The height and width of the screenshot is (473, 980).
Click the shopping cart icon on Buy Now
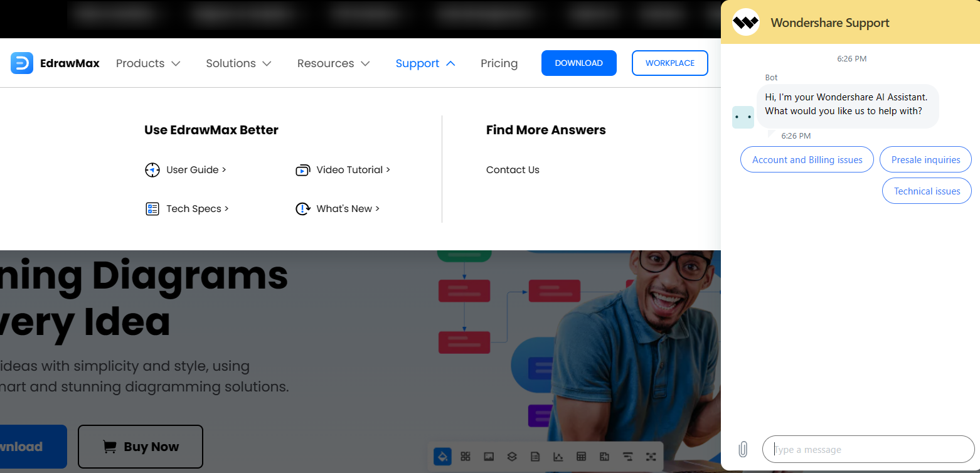click(x=109, y=447)
